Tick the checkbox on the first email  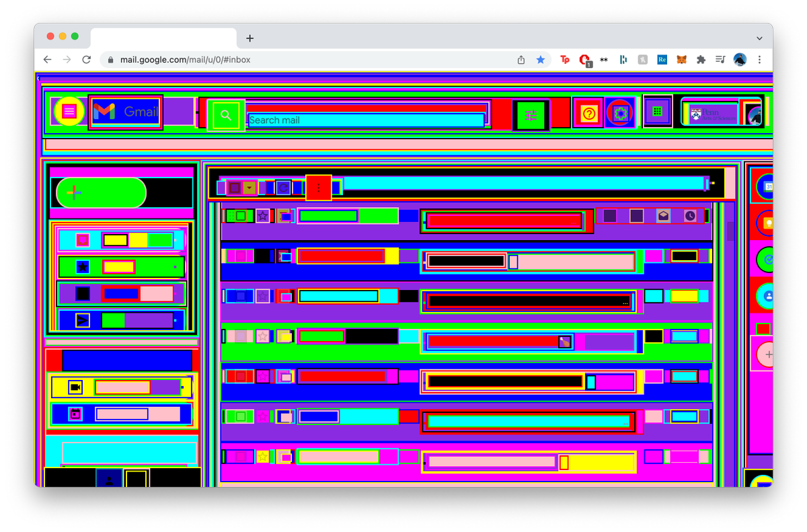pyautogui.click(x=240, y=216)
